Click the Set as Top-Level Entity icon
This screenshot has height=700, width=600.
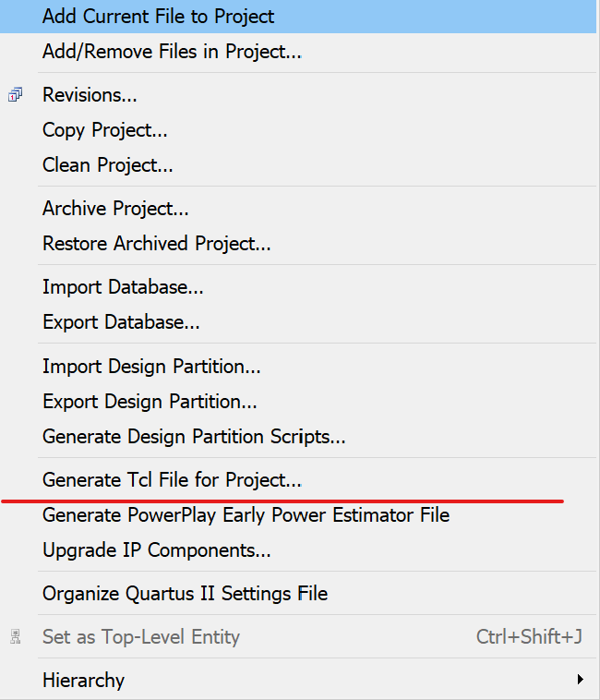coord(15,636)
